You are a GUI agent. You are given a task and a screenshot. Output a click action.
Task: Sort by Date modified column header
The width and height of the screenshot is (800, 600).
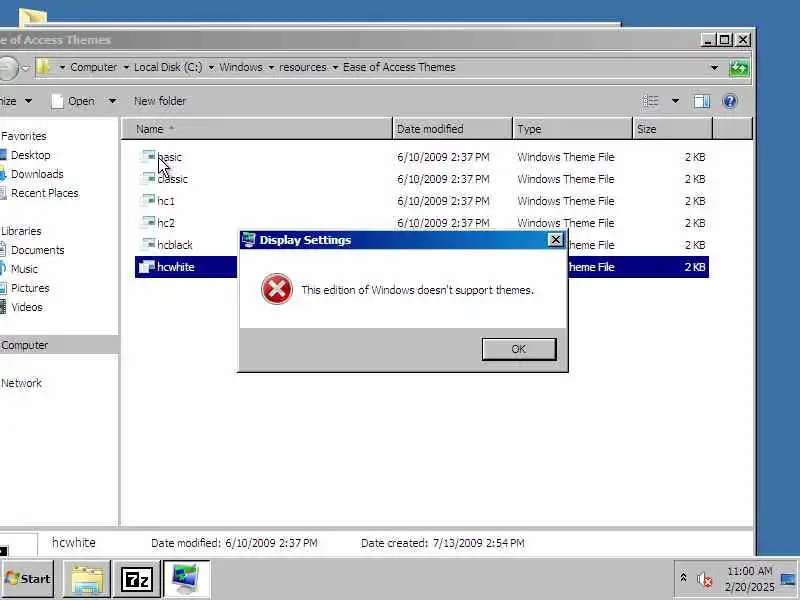click(453, 129)
